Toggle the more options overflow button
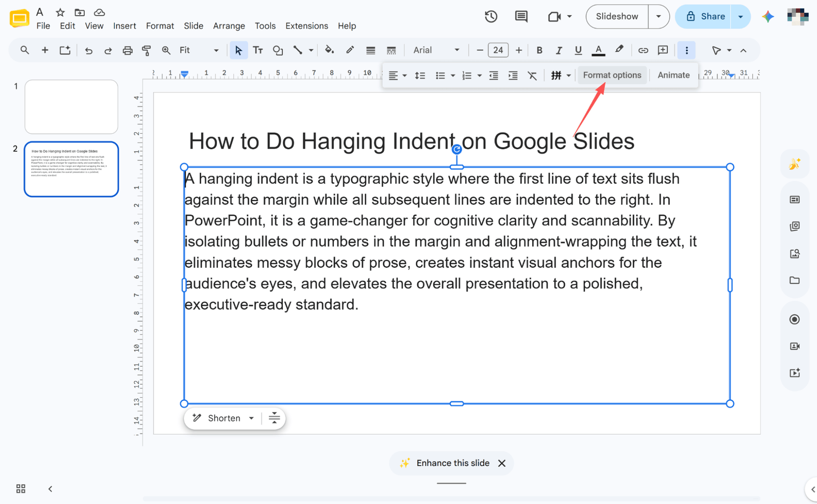 pyautogui.click(x=686, y=50)
